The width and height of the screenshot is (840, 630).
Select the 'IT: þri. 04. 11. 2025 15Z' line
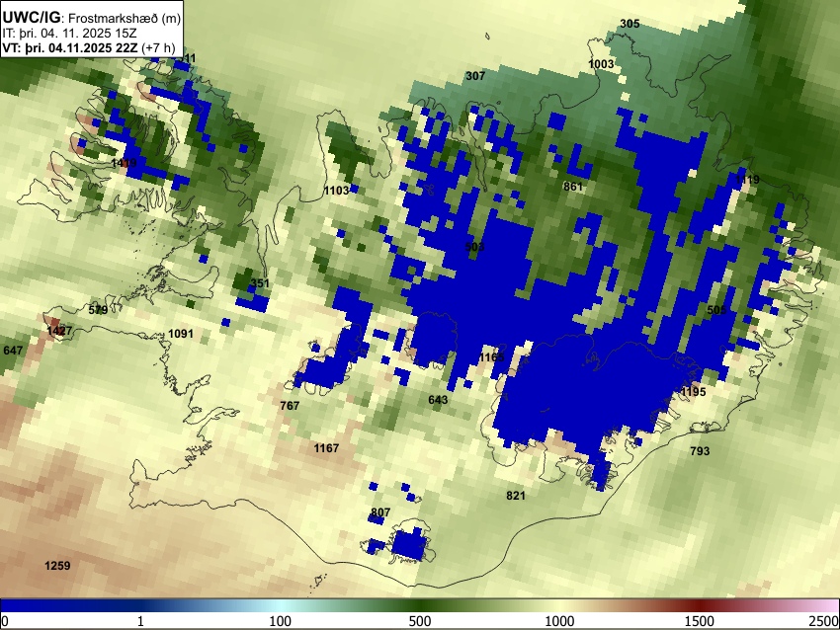pos(69,34)
